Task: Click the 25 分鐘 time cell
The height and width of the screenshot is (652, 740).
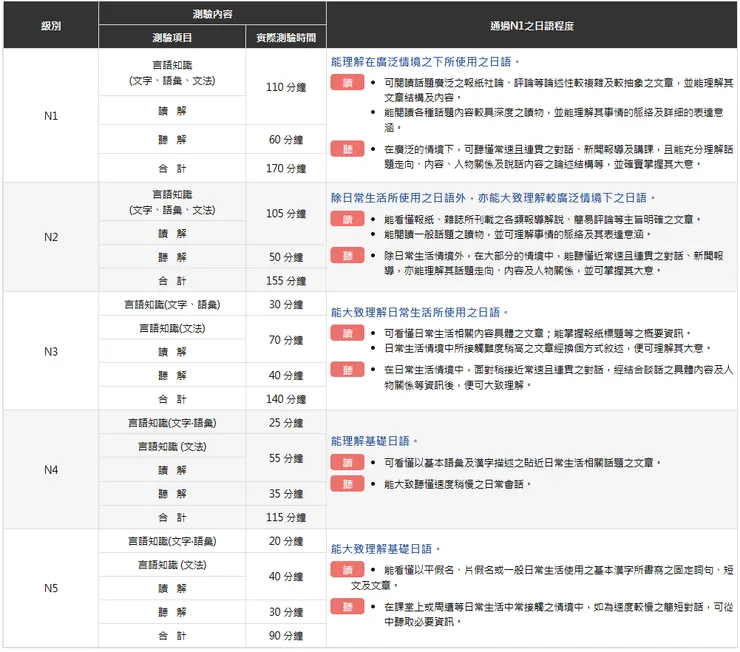Action: pyautogui.click(x=286, y=423)
